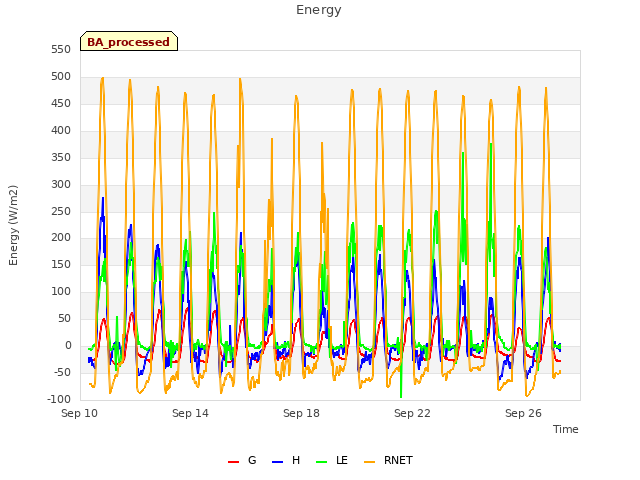Select the LE legend label
640x480 pixels.
coord(342,460)
